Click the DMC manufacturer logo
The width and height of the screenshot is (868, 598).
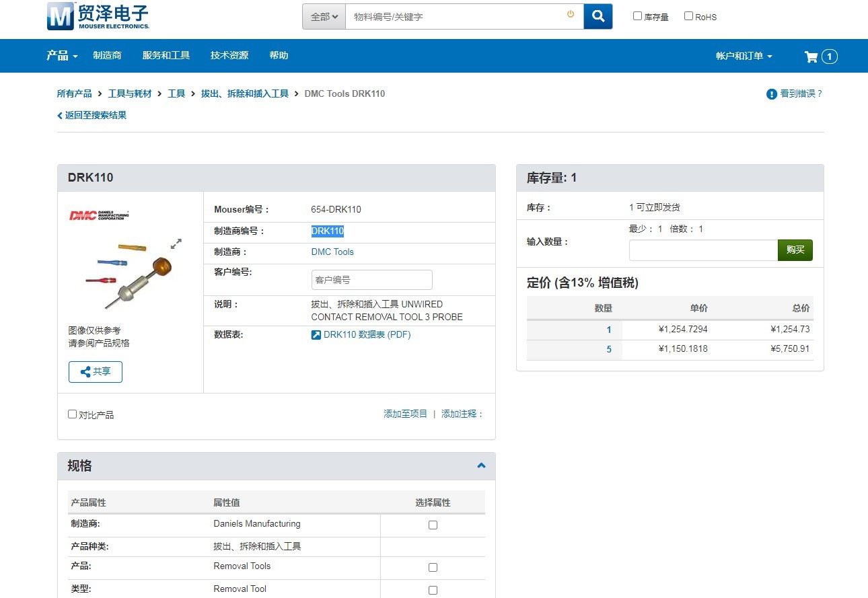pos(99,215)
